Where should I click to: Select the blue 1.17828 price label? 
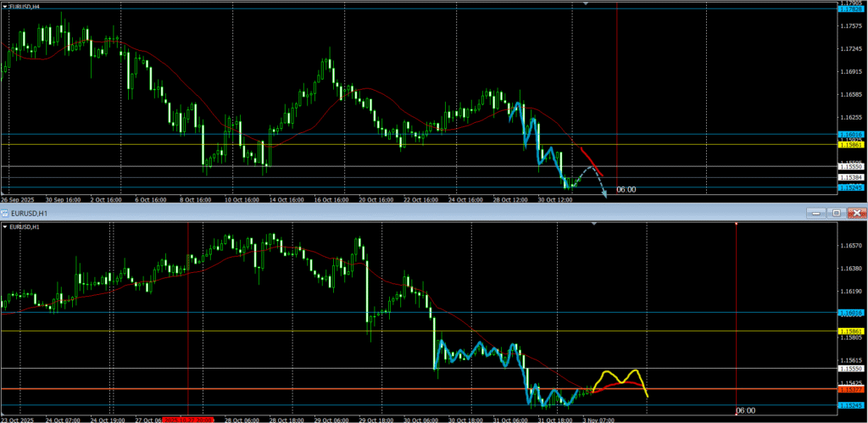pyautogui.click(x=850, y=8)
